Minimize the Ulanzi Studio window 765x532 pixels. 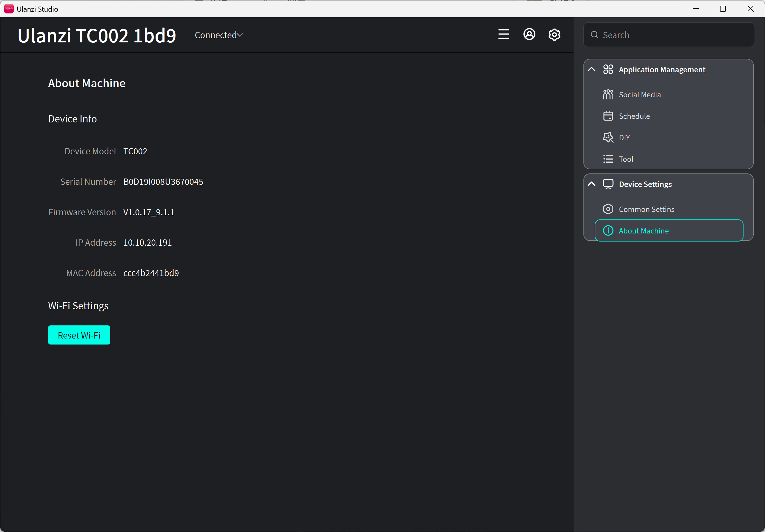(x=696, y=9)
